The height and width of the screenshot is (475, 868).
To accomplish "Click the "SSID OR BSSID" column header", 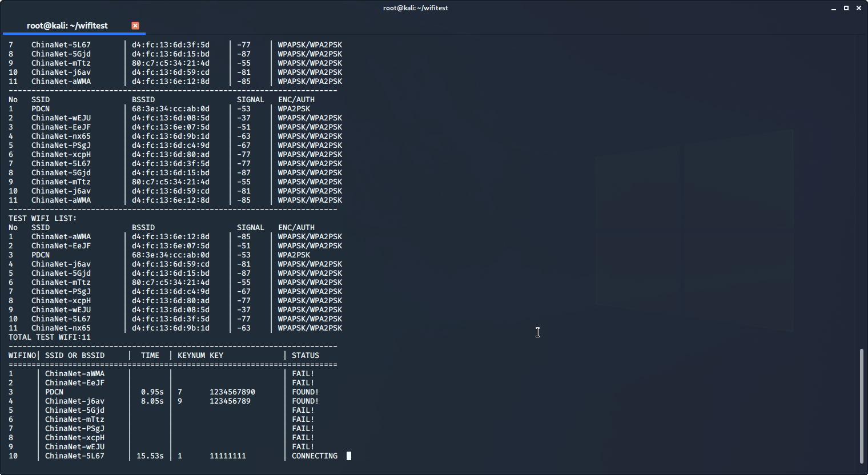I will pos(75,355).
